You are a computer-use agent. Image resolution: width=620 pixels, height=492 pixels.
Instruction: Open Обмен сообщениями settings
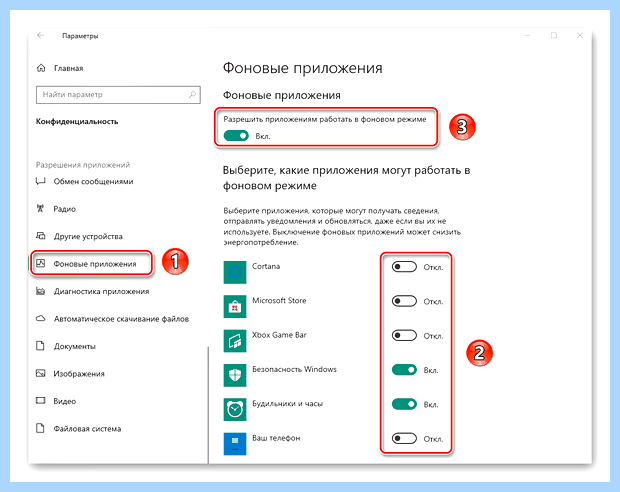93,182
